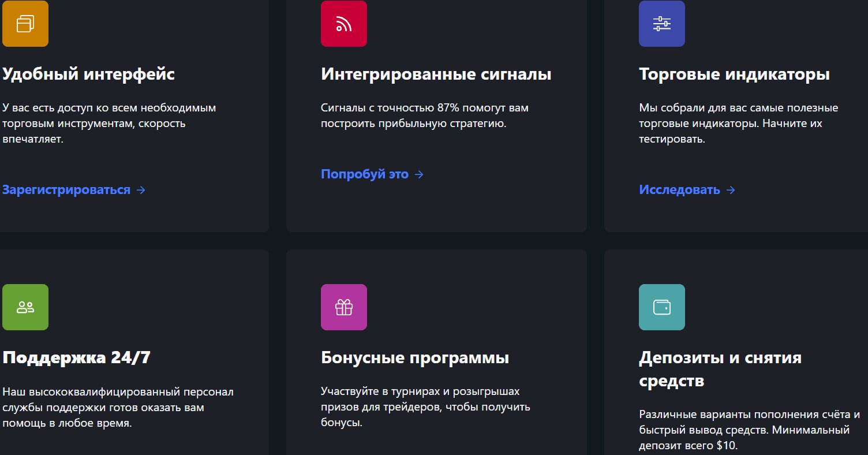Click the minimum deposit $10 description text
Screen dimensions: 868x455
point(749,430)
